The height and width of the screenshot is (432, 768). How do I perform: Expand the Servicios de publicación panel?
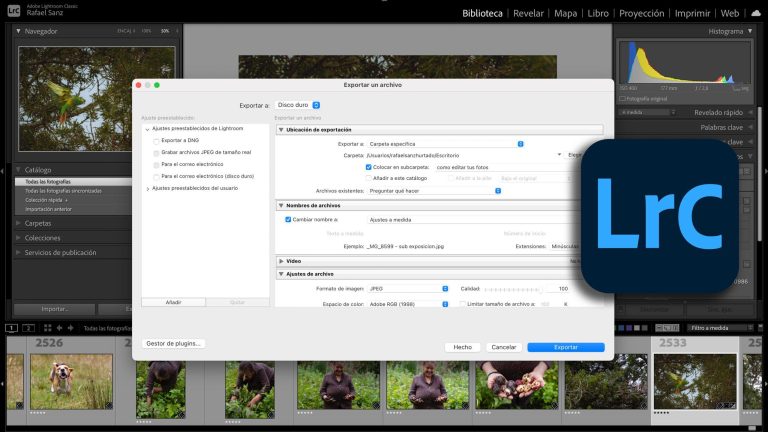click(x=19, y=252)
